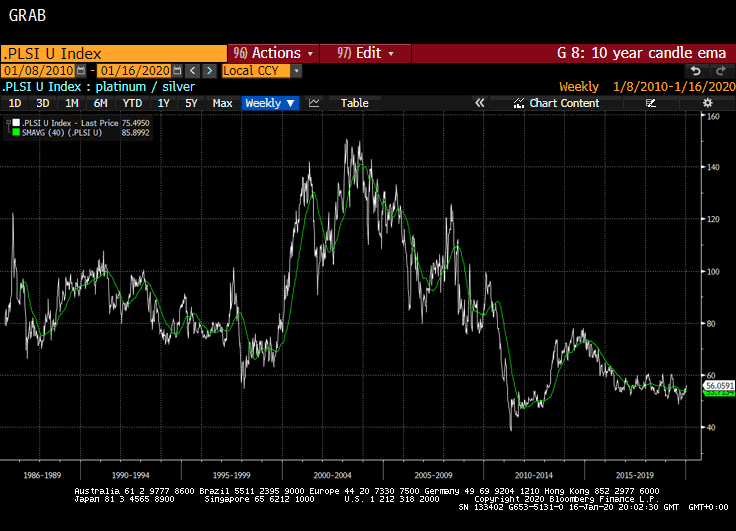
Task: Select the 3D range tab
Action: [x=43, y=103]
